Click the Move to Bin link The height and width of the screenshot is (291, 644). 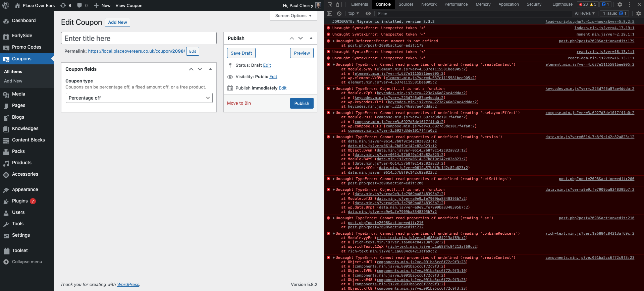pyautogui.click(x=239, y=103)
